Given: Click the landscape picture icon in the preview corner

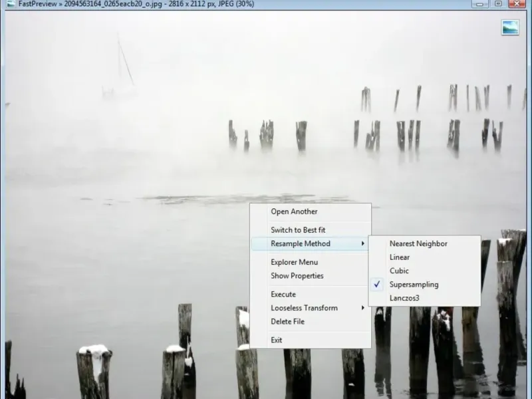Looking at the screenshot, I should [510, 27].
